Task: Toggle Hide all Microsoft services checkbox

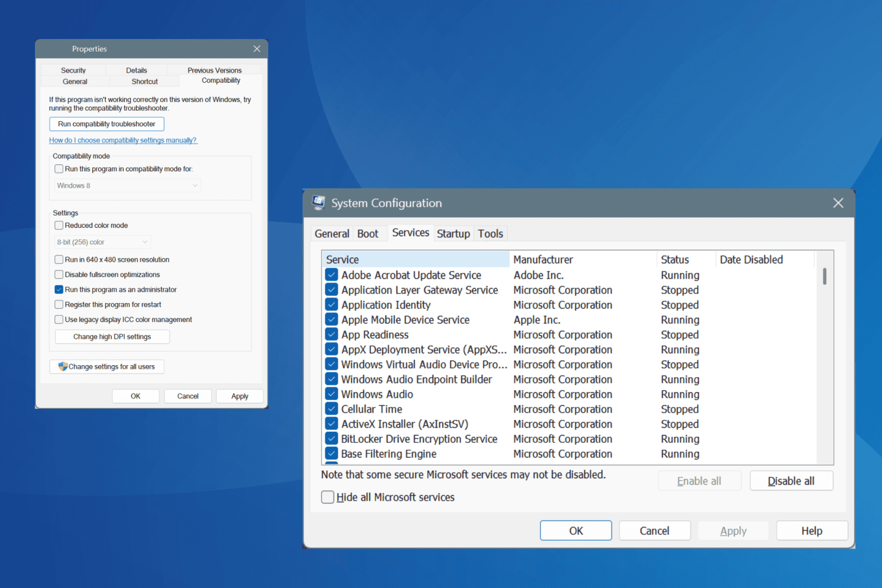Action: click(x=328, y=497)
